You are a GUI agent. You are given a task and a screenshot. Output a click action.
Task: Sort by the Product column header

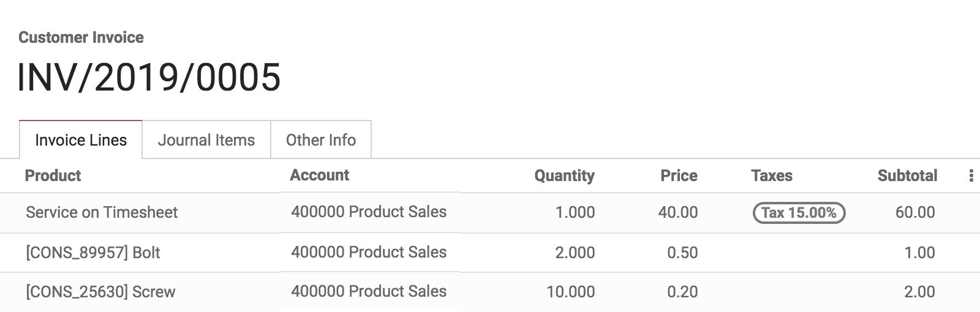[x=53, y=176]
